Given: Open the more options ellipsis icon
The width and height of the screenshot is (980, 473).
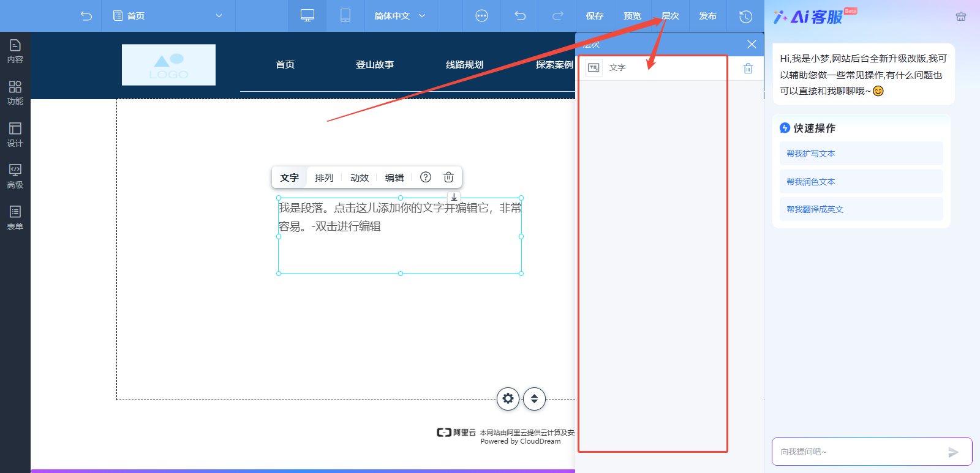Looking at the screenshot, I should 482,16.
